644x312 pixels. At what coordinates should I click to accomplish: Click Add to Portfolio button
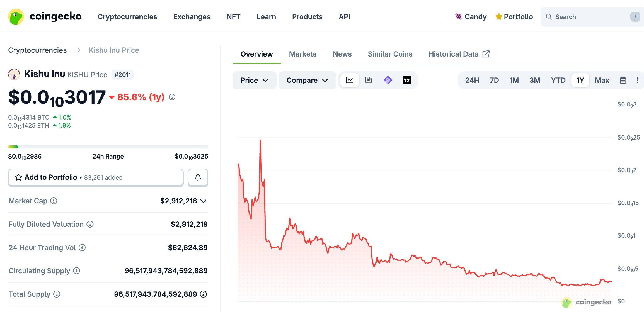pyautogui.click(x=96, y=177)
